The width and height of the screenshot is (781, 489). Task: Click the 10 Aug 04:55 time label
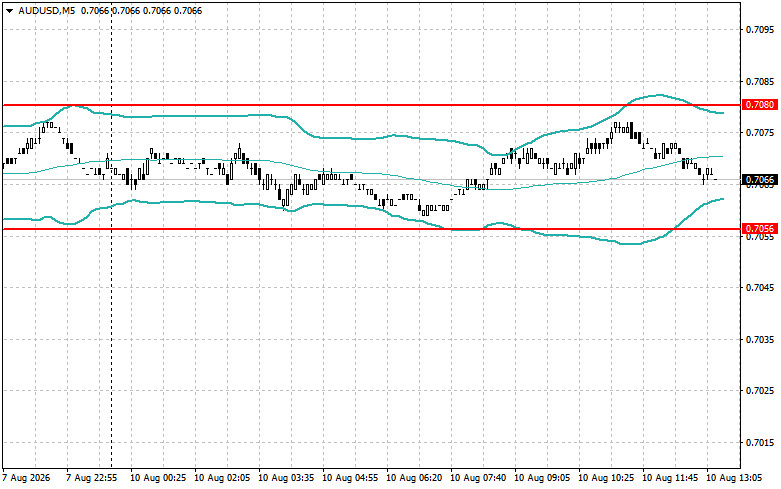coord(350,478)
